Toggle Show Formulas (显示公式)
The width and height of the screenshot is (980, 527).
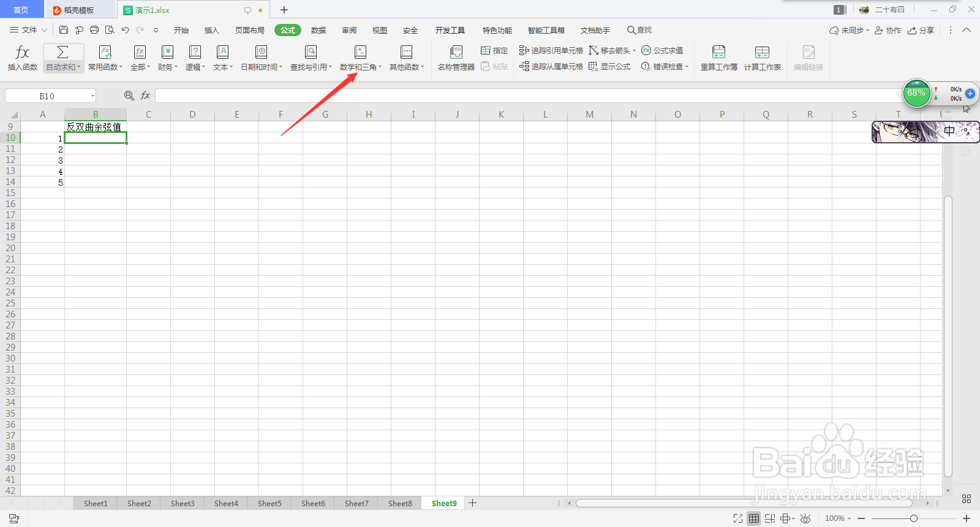[x=609, y=66]
